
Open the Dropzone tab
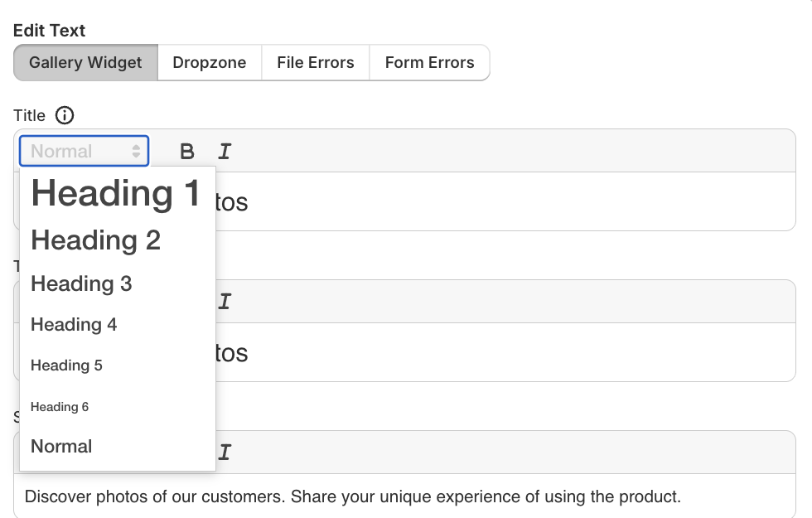coord(210,63)
